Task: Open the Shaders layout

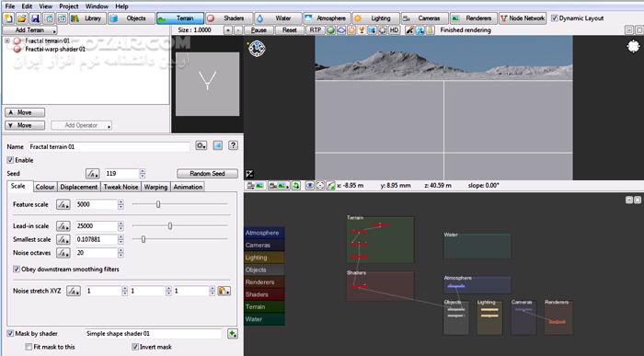Action: click(228, 18)
